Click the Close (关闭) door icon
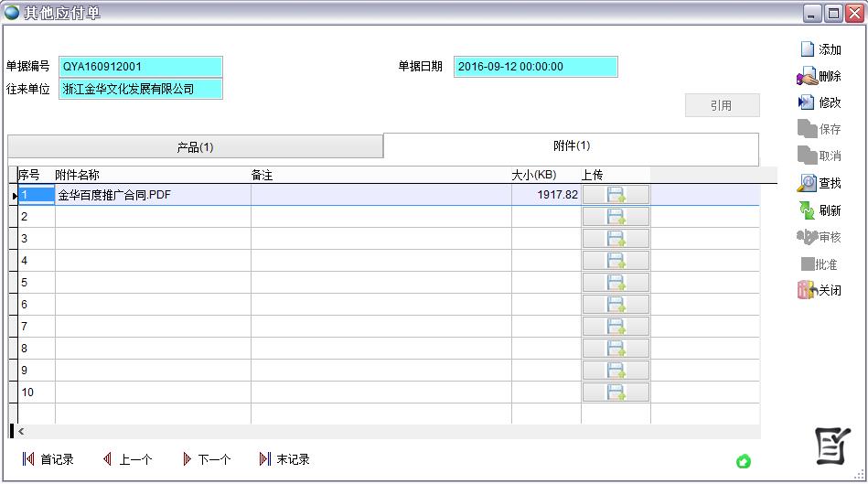 [806, 290]
